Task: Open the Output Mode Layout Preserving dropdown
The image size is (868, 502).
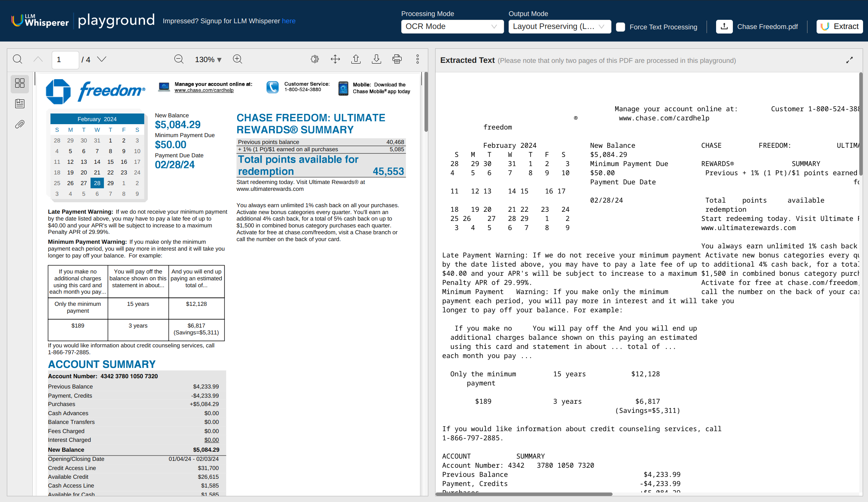Action: 559,27
